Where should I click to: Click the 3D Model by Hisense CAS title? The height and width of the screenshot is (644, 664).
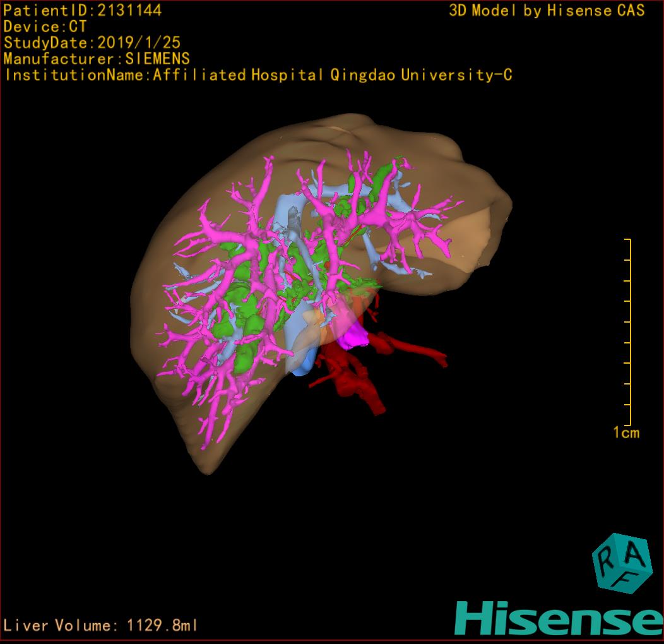(547, 10)
